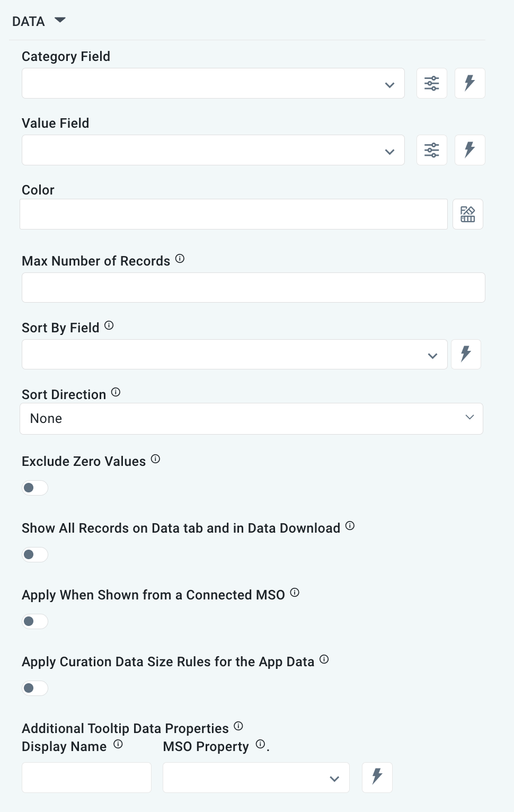The width and height of the screenshot is (514, 812).
Task: Click the info icon beside Sort Direction
Action: (116, 391)
